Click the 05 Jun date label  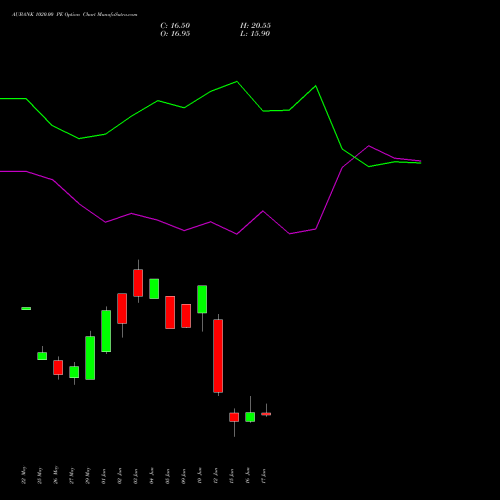168,475
